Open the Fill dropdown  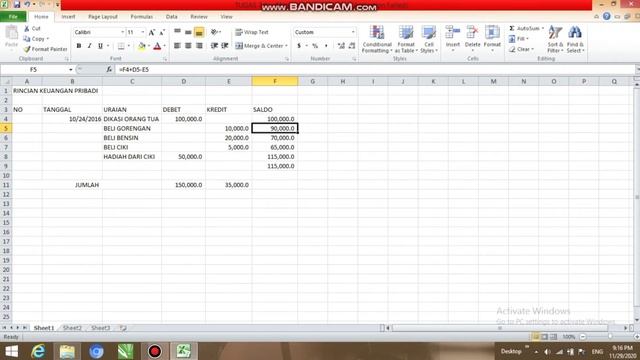[x=519, y=39]
